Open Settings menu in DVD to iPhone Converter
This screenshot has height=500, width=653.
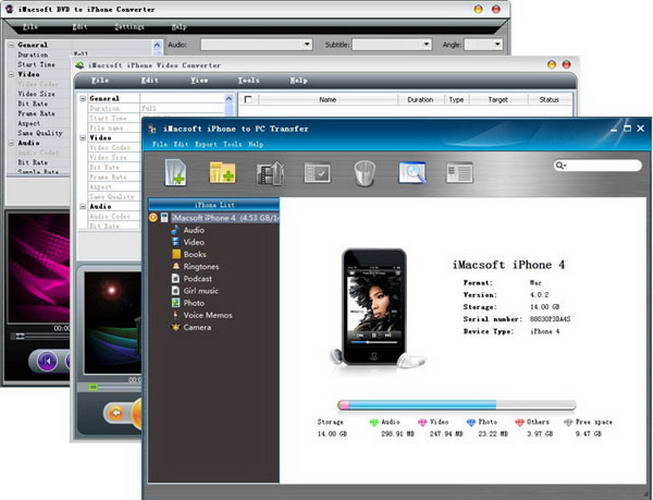point(129,27)
